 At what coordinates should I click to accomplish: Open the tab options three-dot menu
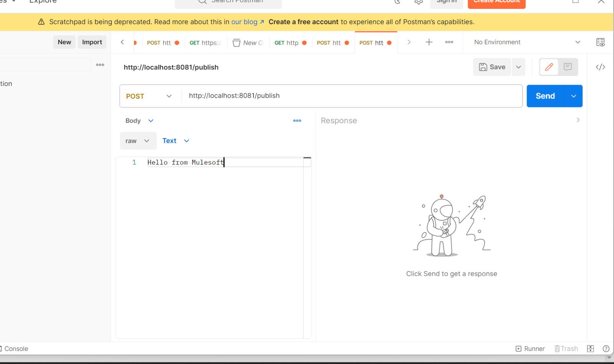coord(449,42)
